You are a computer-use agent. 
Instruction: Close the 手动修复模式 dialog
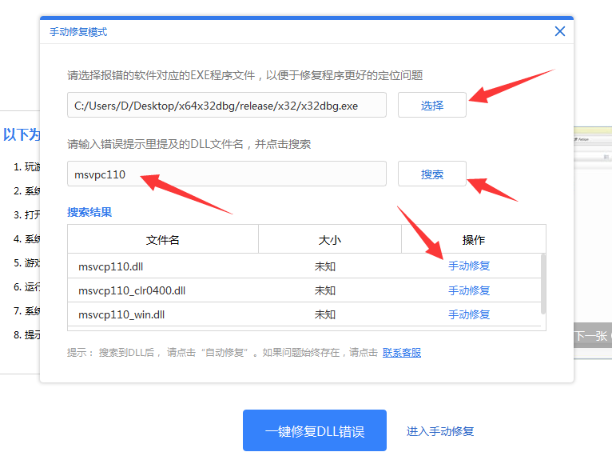[x=560, y=31]
